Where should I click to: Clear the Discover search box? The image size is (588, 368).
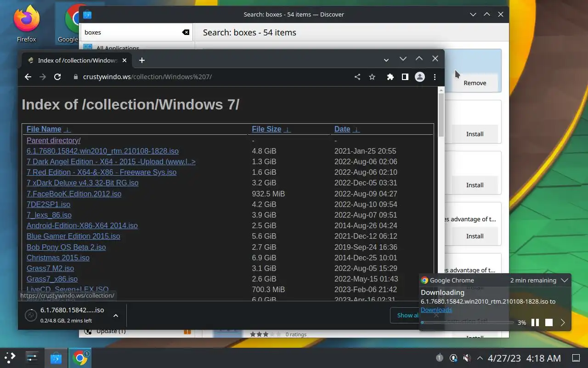coord(186,32)
